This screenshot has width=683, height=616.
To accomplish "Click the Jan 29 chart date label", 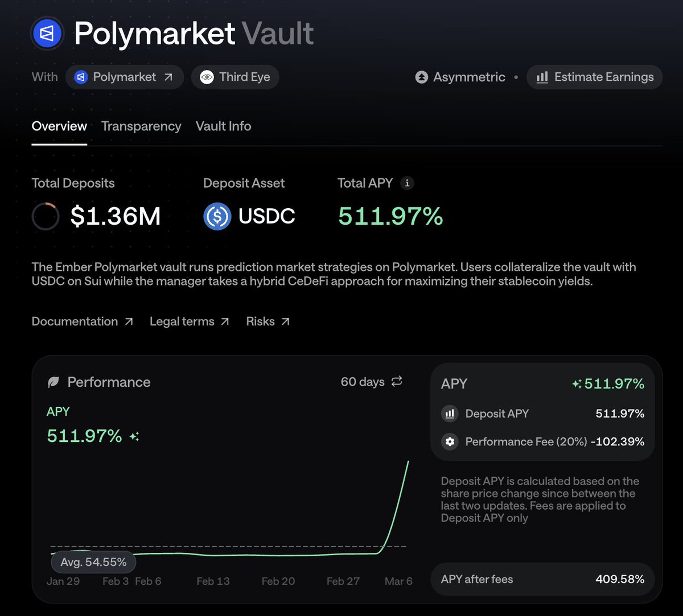I will (x=63, y=581).
